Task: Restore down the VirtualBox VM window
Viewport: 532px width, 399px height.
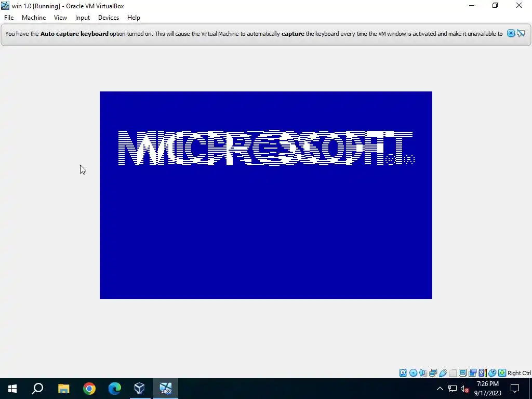Action: click(495, 6)
